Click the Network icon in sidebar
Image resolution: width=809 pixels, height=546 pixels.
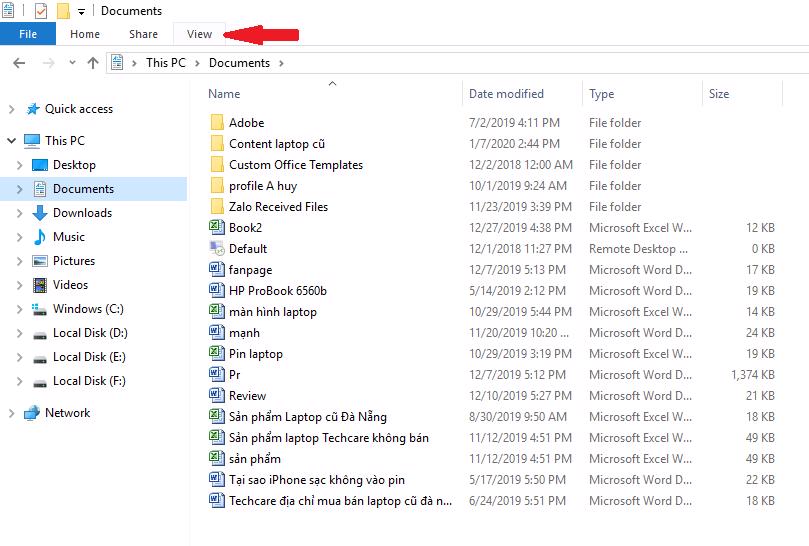tap(32, 413)
